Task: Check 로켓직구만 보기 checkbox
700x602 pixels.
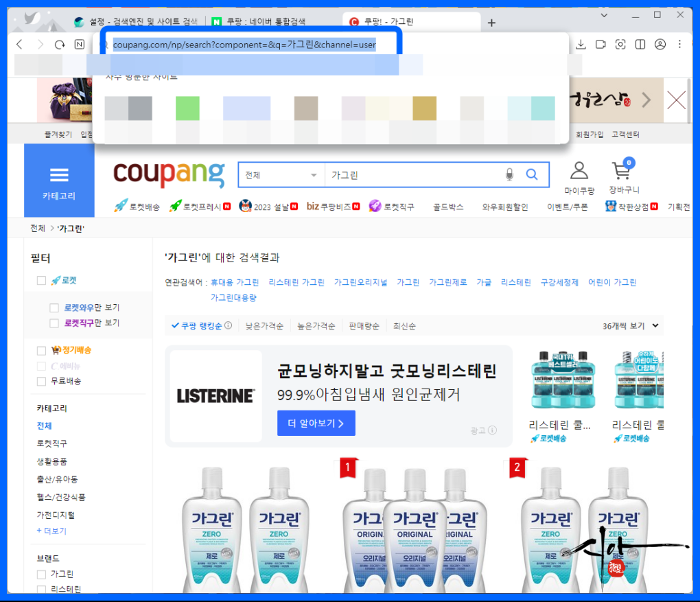Action: click(x=54, y=323)
